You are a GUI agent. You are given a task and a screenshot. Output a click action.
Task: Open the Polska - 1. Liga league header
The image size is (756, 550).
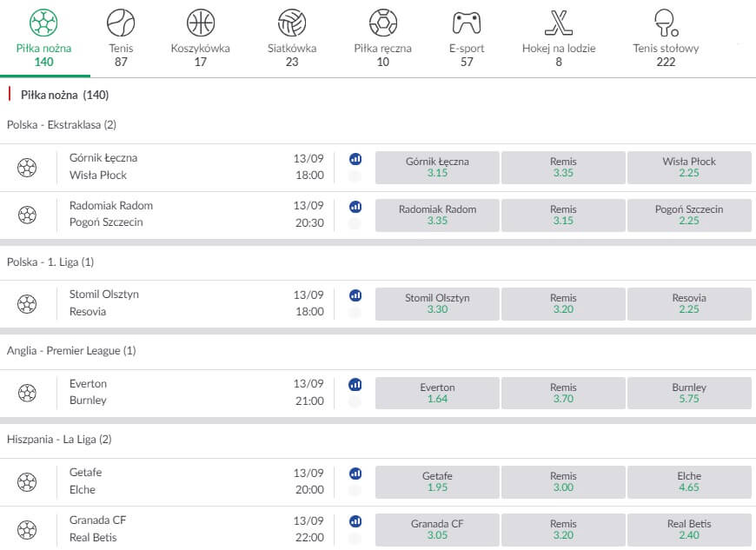50,262
